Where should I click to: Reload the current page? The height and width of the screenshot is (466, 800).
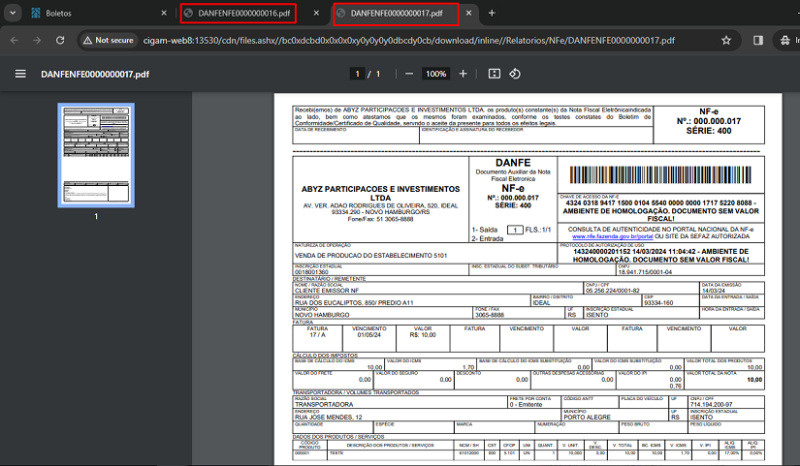[60, 40]
